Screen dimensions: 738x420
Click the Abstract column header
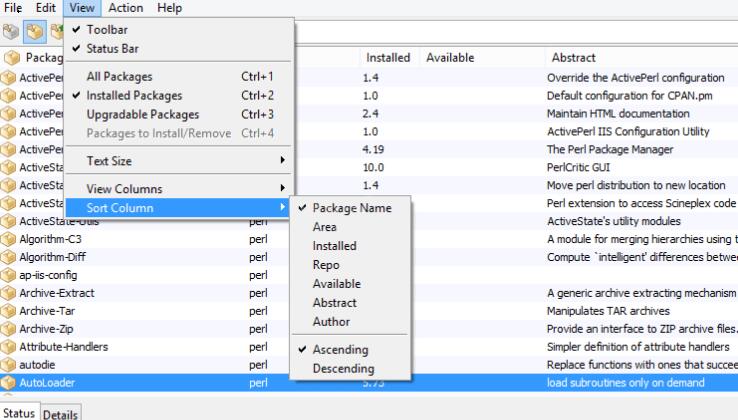641,58
